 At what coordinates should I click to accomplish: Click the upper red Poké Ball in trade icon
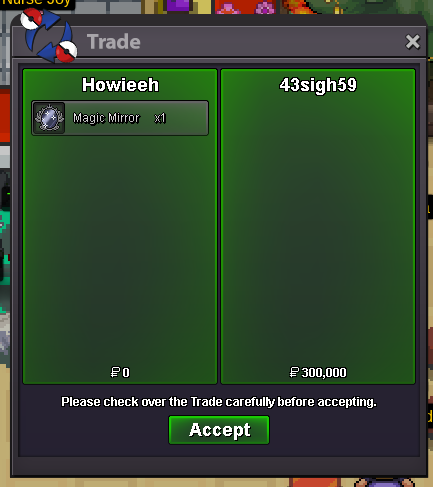[x=32, y=20]
